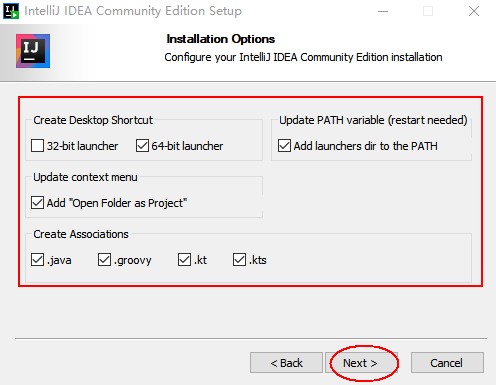This screenshot has height=385, width=496.
Task: Click the IJ logo in the header
Action: click(x=33, y=51)
